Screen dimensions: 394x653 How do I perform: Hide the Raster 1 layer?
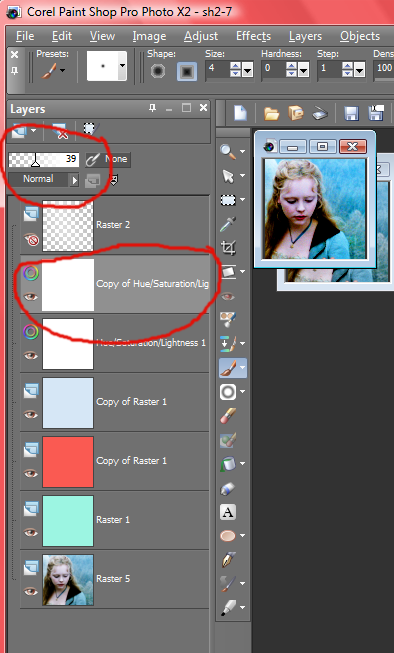tap(30, 532)
